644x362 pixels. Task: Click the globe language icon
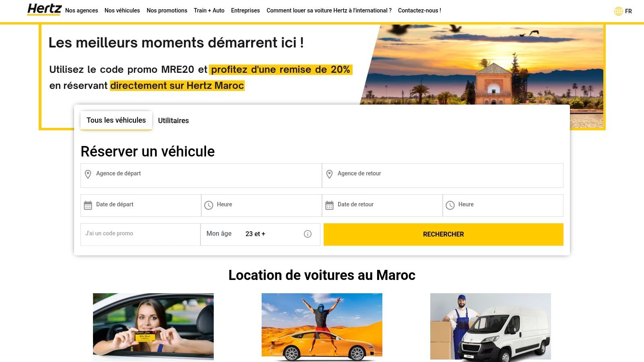pos(619,11)
